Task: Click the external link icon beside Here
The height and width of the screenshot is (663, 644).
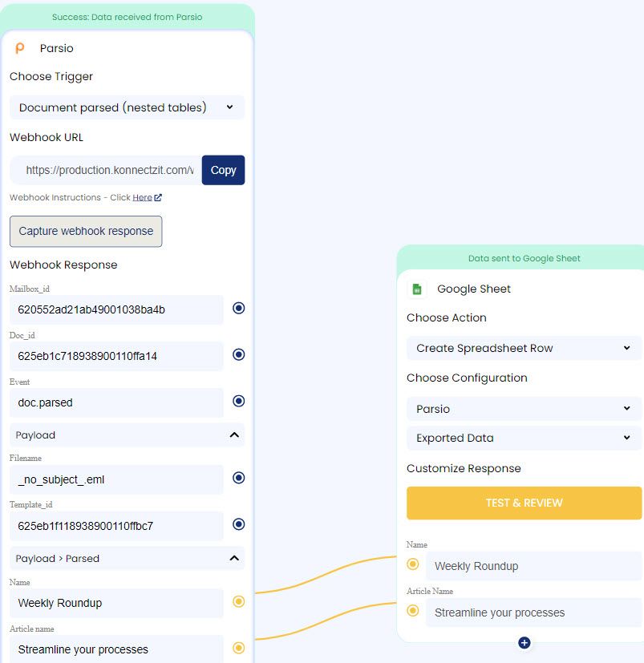Action: tap(158, 197)
